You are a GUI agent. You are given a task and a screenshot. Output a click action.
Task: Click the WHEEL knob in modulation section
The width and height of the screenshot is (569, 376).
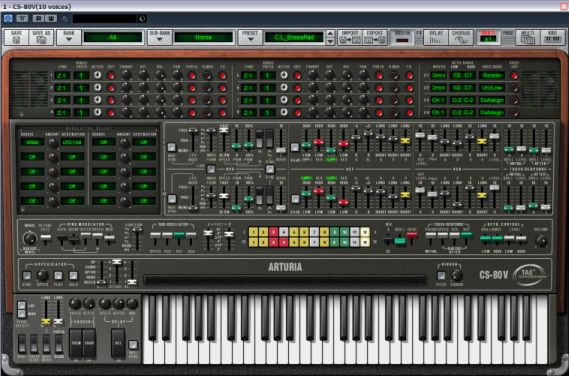tap(30, 238)
